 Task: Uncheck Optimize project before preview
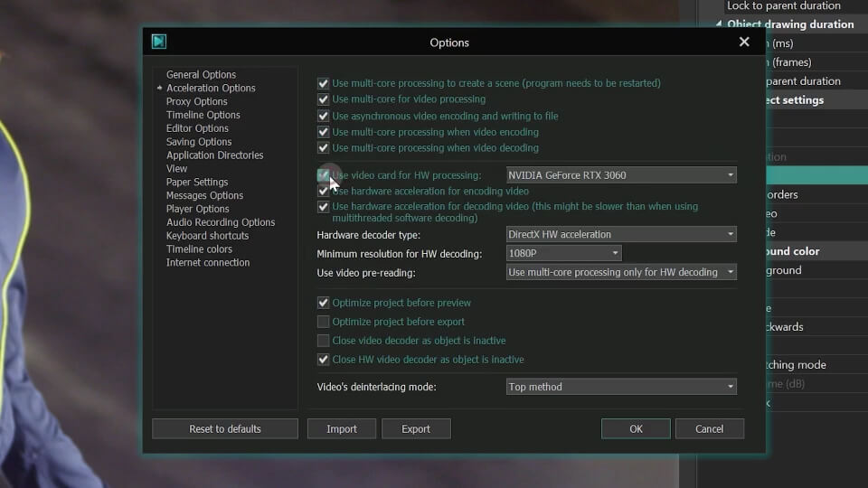pyautogui.click(x=324, y=303)
